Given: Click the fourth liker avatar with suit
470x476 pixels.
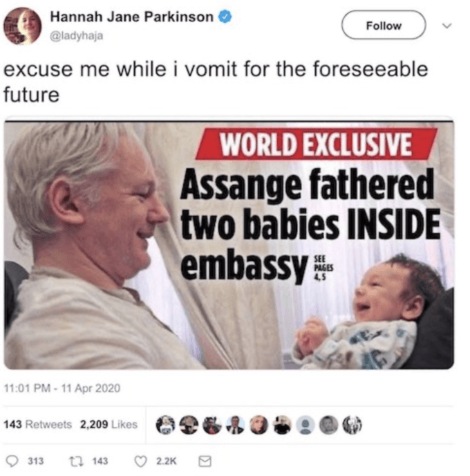Looking at the screenshot, I should pyautogui.click(x=236, y=424).
